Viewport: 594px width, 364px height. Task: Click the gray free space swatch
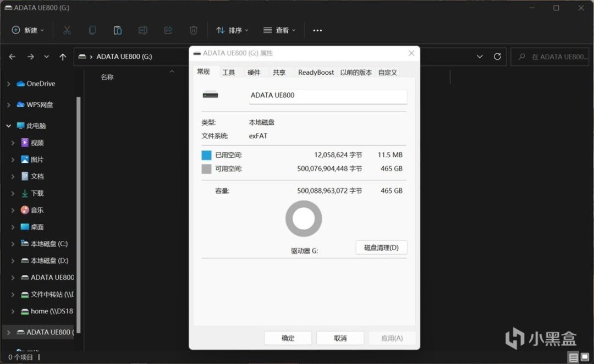206,169
